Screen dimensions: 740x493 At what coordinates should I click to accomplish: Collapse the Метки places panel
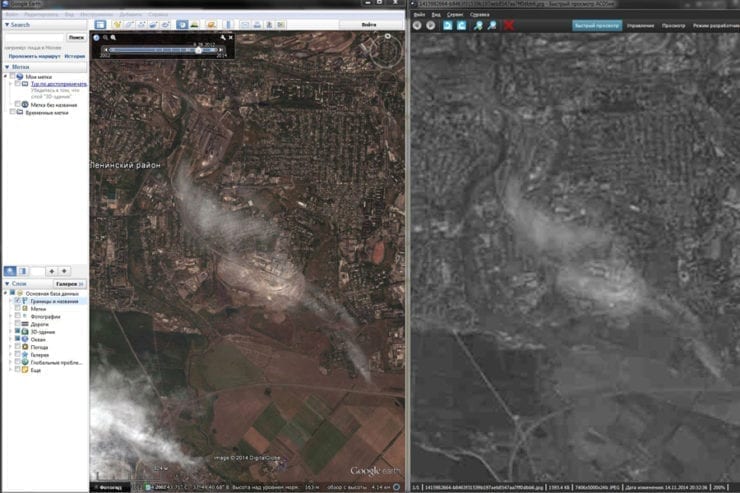[x=7, y=67]
